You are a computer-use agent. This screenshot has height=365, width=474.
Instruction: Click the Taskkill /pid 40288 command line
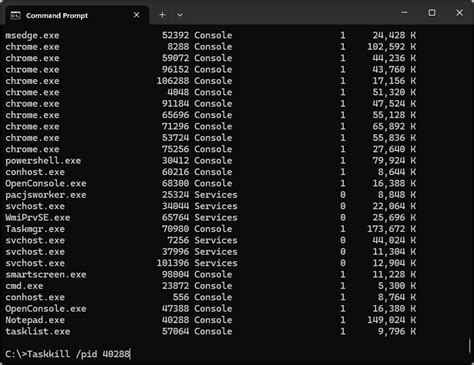point(68,354)
